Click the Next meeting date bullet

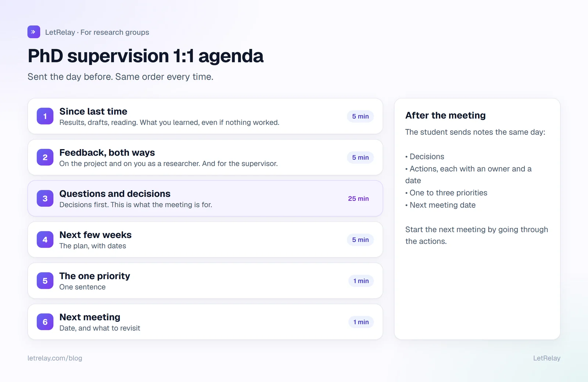pyautogui.click(x=441, y=205)
